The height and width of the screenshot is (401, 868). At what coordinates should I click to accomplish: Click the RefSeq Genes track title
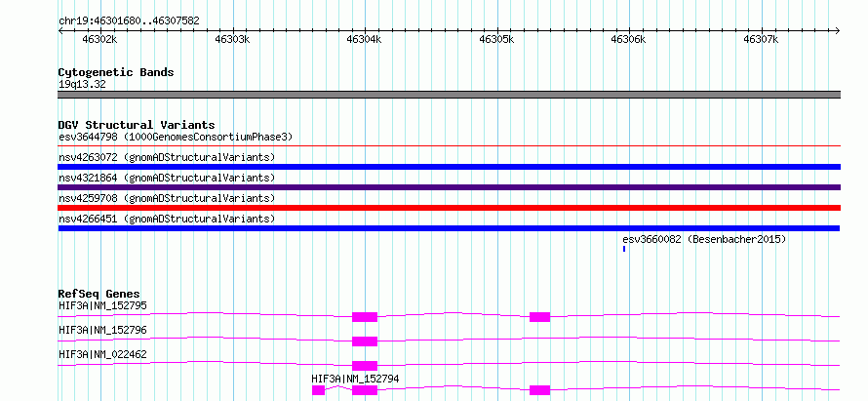tap(99, 294)
